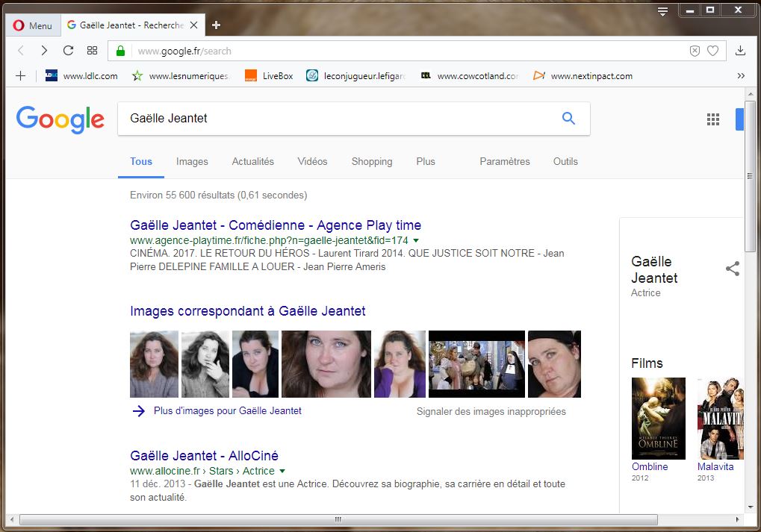Expand the Plus menu
The image size is (761, 532).
click(426, 161)
